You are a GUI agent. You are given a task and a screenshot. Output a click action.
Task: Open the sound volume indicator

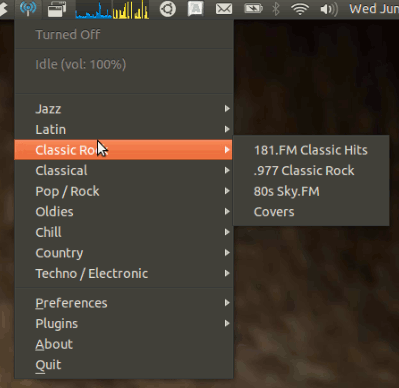[x=329, y=9]
